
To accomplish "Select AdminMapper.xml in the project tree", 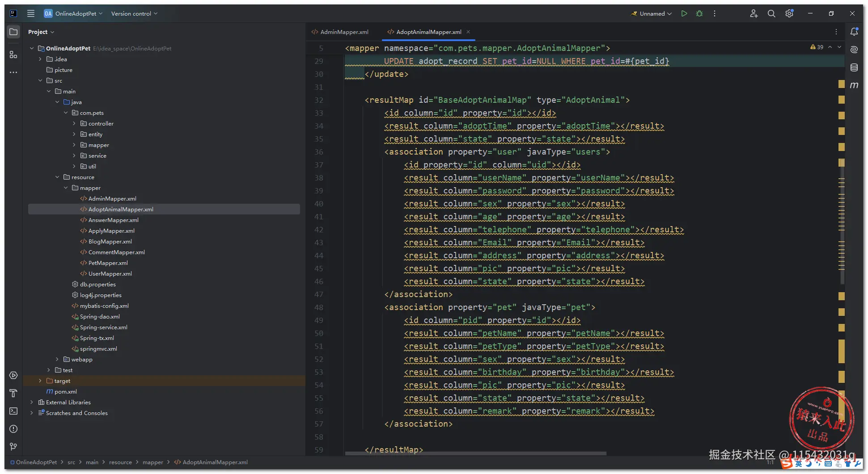I will coord(112,198).
